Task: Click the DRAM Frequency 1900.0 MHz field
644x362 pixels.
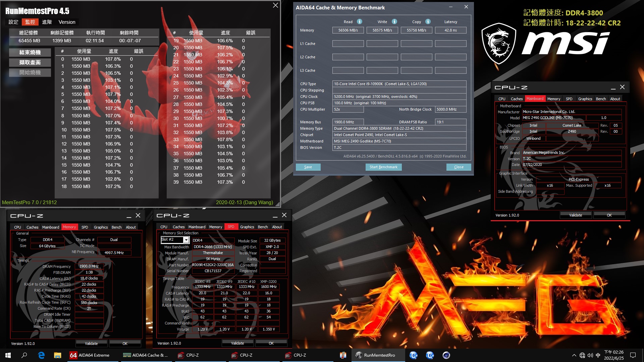Action: pos(89,266)
